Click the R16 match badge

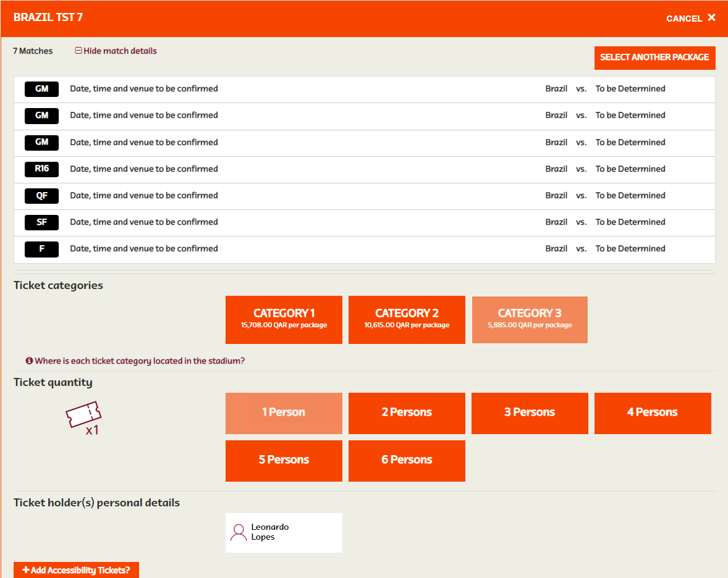[x=42, y=169]
